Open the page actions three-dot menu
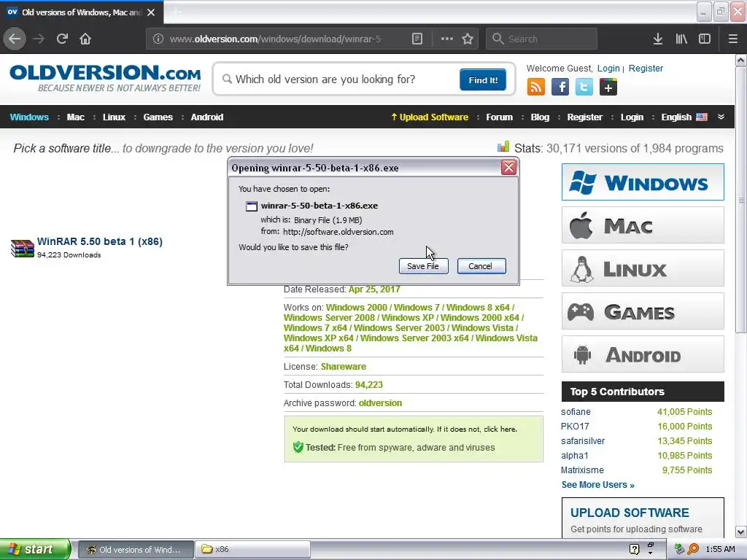 (447, 39)
